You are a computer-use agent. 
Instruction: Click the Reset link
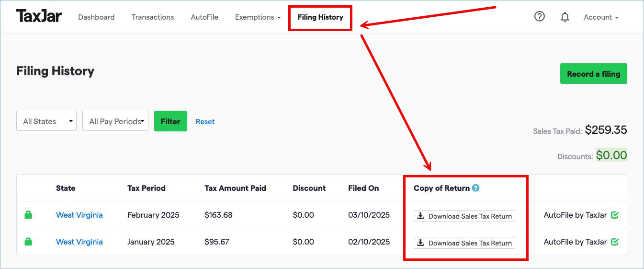coord(205,121)
